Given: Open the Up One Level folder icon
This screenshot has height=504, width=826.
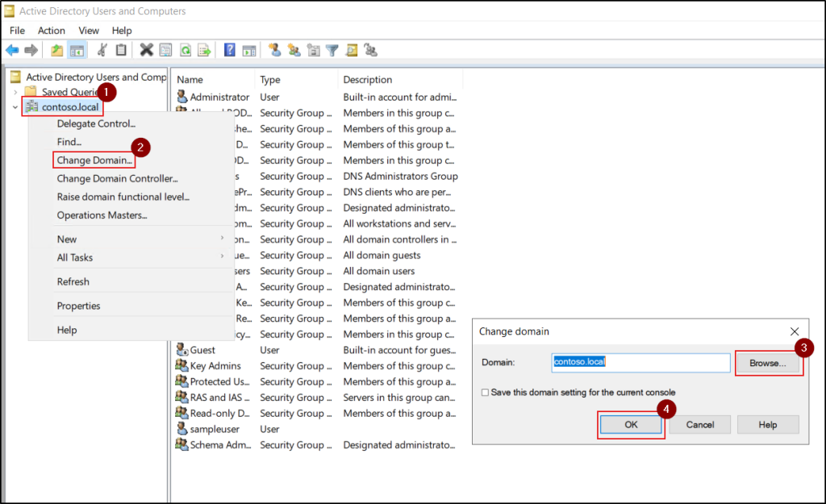Looking at the screenshot, I should tap(56, 49).
